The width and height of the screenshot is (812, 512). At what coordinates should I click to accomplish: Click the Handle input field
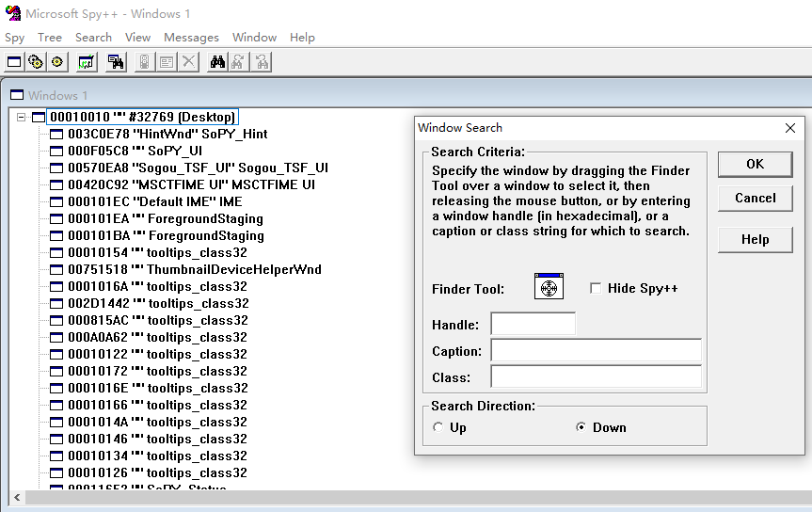[533, 325]
